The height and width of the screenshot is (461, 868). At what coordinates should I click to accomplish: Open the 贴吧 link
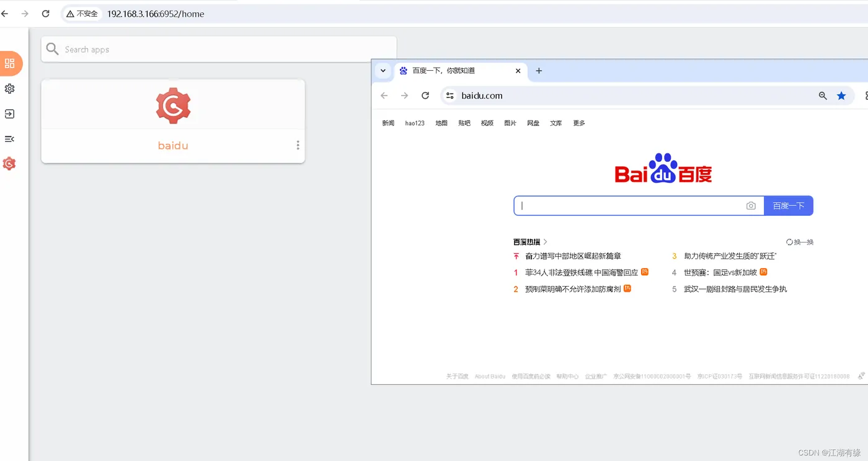(x=464, y=123)
